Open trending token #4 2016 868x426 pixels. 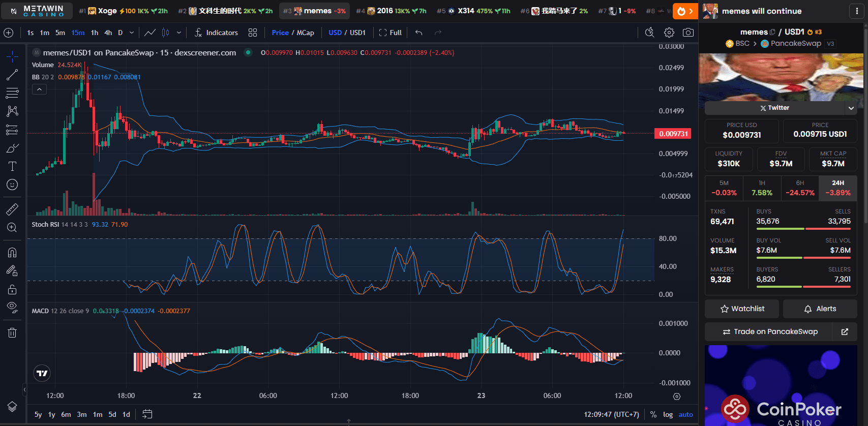pyautogui.click(x=391, y=11)
